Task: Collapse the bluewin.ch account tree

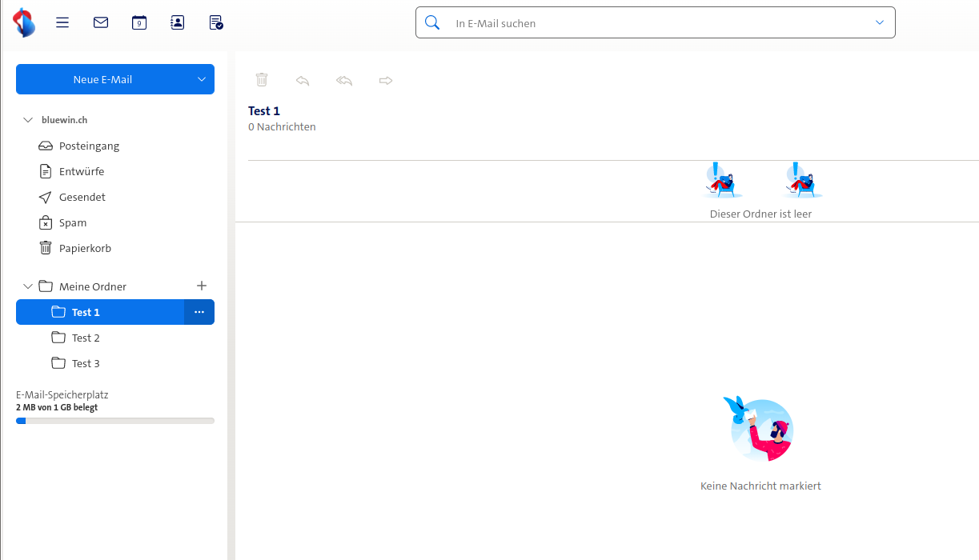Action: 28,120
